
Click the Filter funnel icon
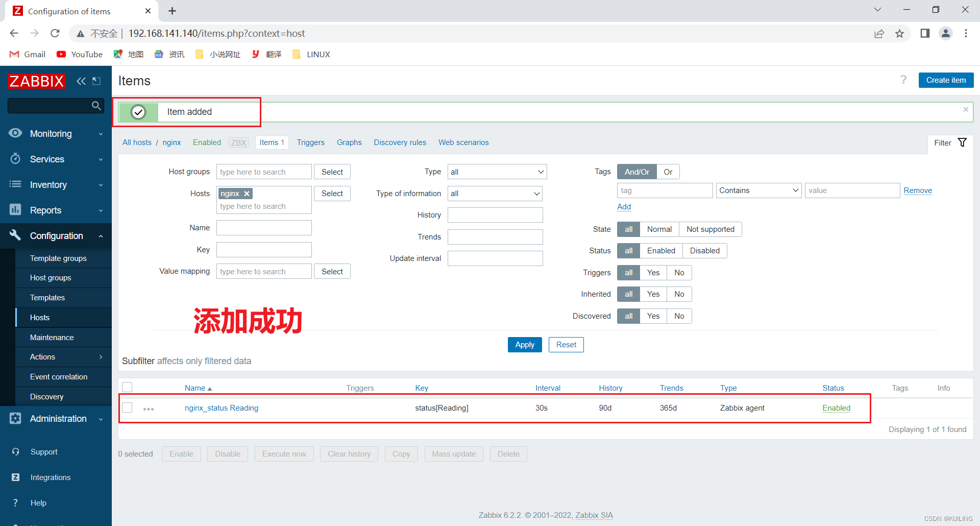(962, 142)
